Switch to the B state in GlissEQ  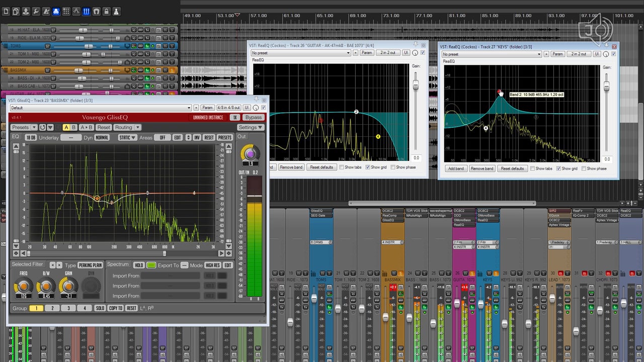click(73, 127)
